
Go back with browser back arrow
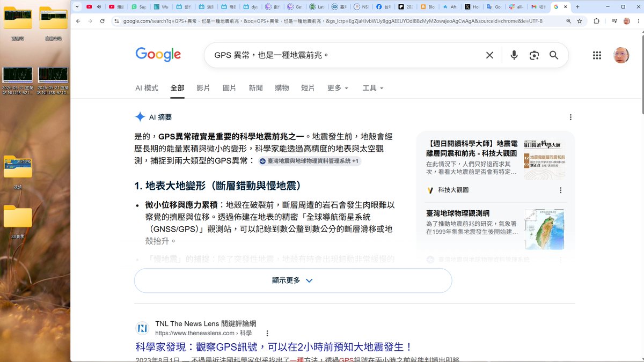78,21
